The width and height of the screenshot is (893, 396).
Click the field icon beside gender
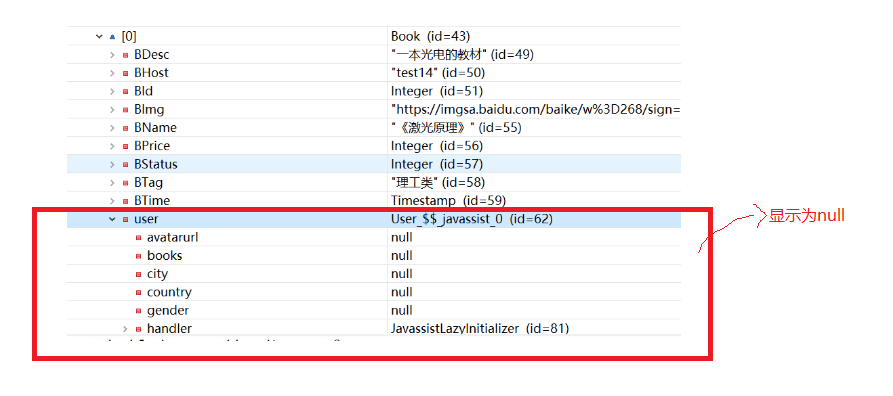[138, 311]
